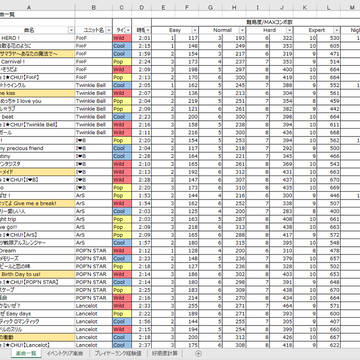Open the Easy difficulty filter dropdown
The image size is (360, 360).
[x=195, y=30]
